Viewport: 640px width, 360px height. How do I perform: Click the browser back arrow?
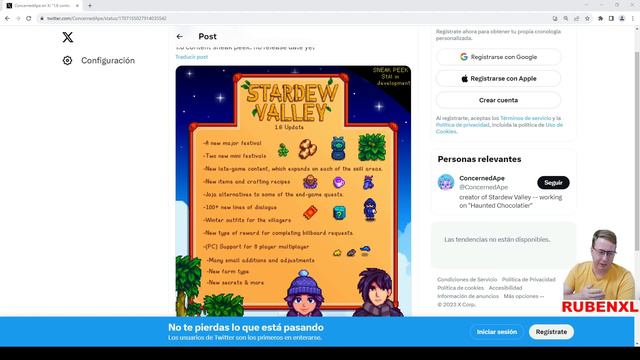[x=7, y=18]
